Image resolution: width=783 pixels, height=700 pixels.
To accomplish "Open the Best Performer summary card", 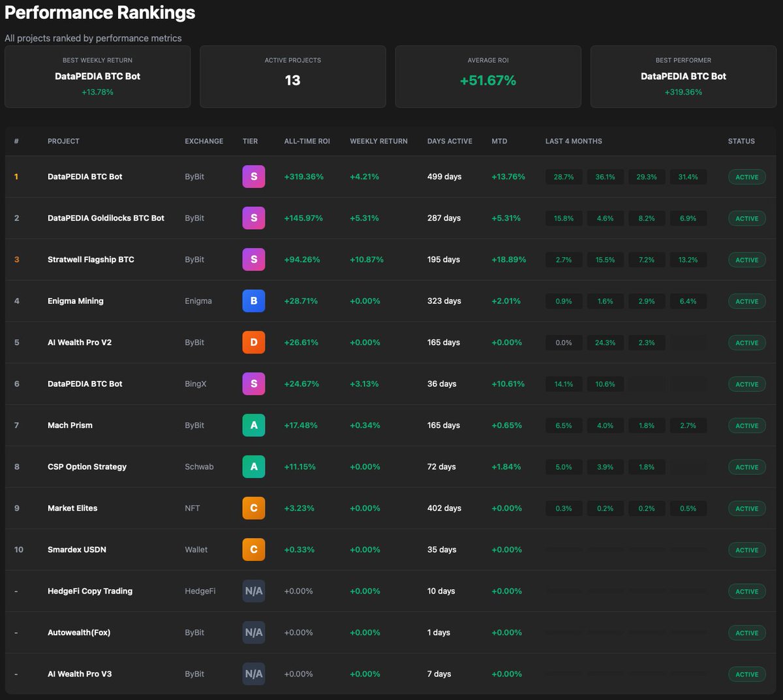I will coord(683,76).
